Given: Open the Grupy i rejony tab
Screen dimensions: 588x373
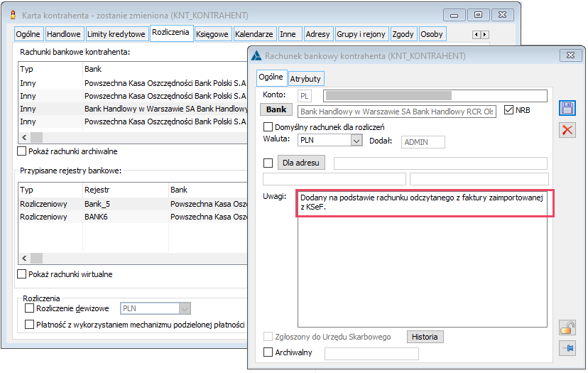Looking at the screenshot, I should tap(361, 34).
